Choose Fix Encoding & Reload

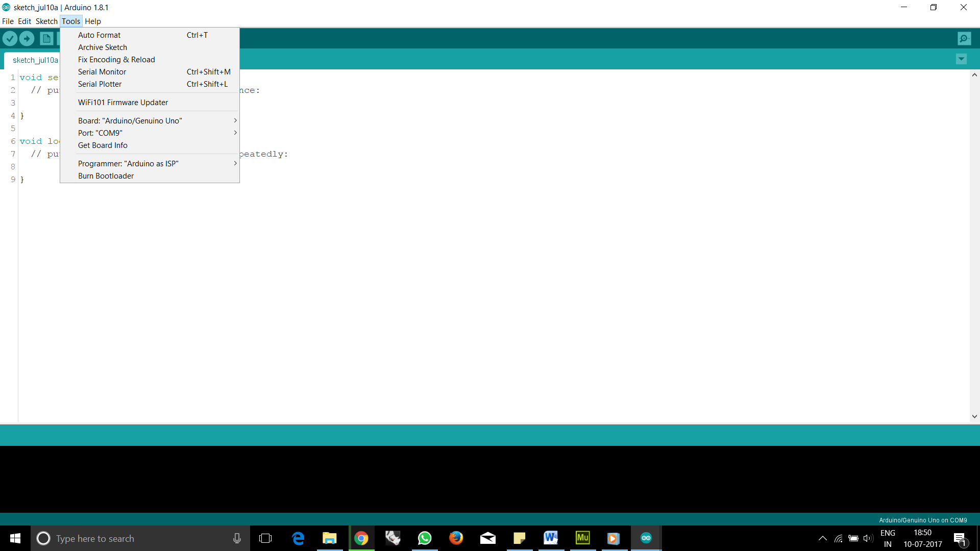150,60
